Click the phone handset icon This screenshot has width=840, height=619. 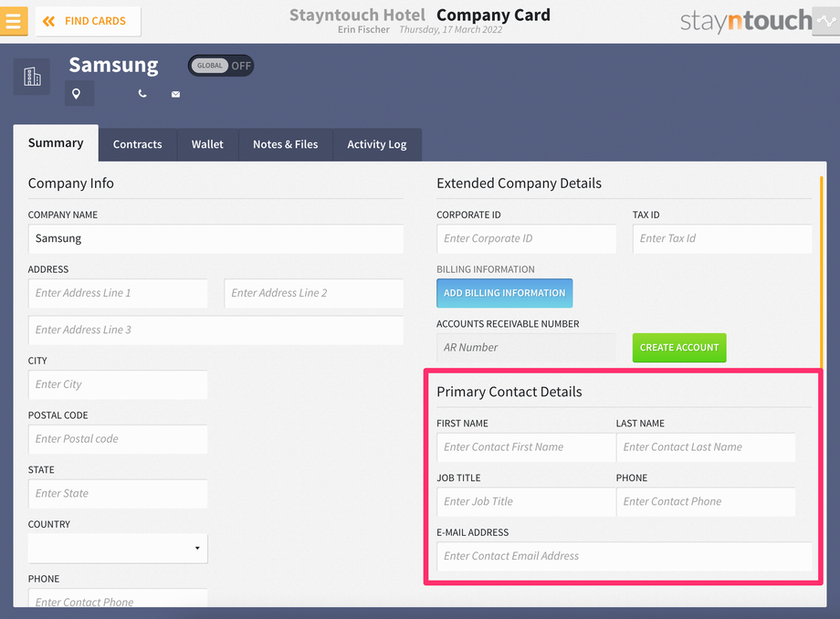click(x=142, y=94)
